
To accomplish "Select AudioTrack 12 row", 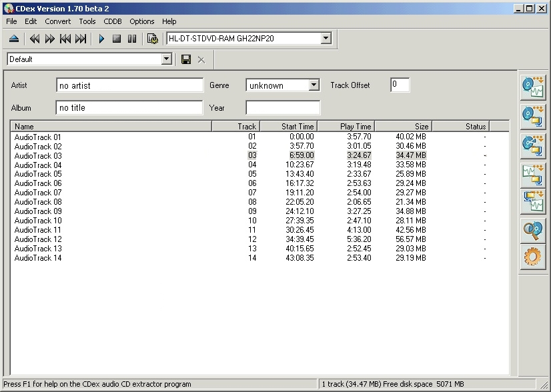I will click(259, 239).
